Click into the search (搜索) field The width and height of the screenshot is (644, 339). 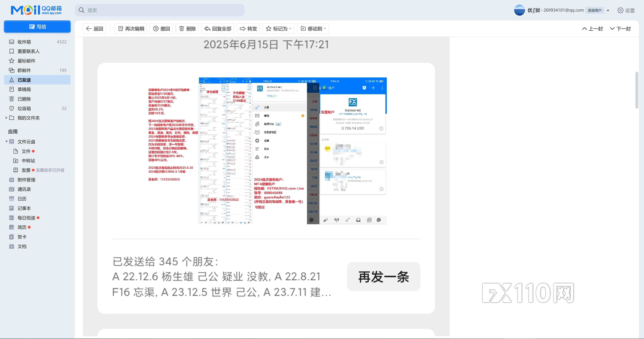[159, 10]
